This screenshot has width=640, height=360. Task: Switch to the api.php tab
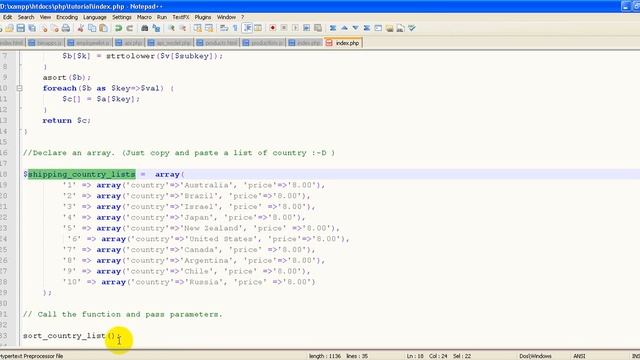tap(129, 43)
